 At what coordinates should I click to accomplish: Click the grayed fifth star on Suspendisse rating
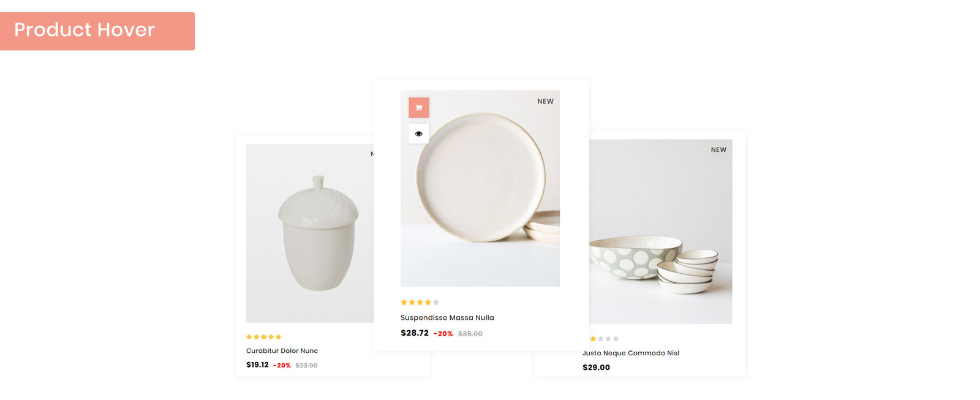pyautogui.click(x=435, y=302)
